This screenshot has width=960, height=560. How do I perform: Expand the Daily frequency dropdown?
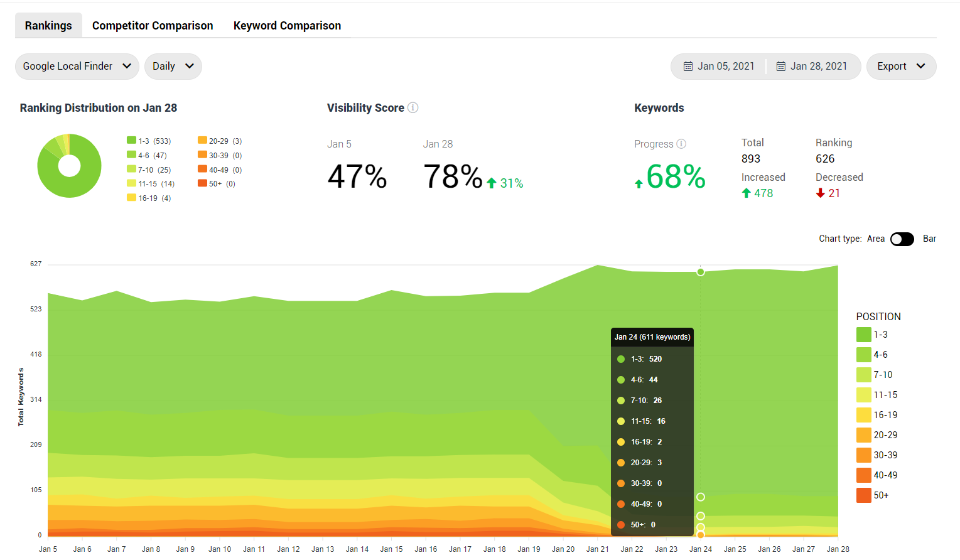[173, 67]
